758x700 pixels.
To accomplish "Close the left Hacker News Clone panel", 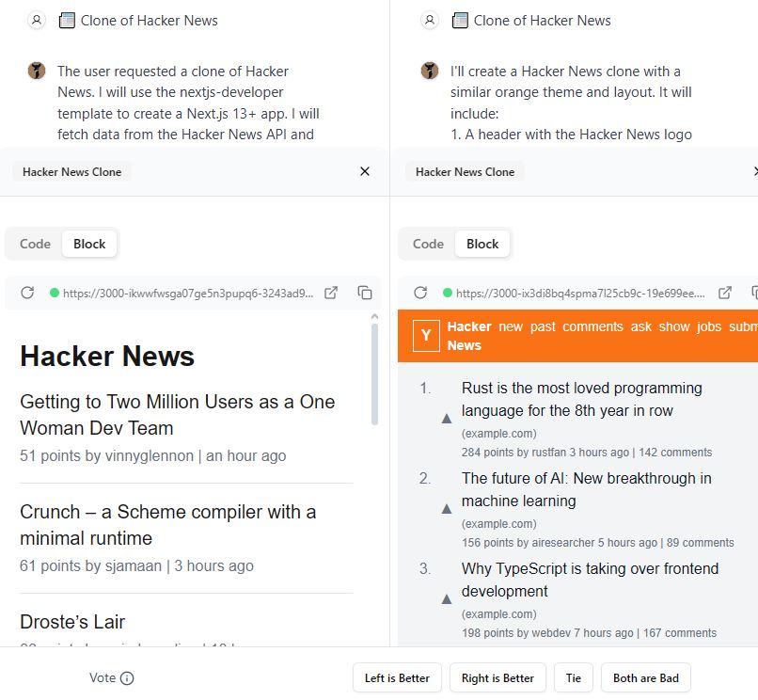I will pos(365,171).
